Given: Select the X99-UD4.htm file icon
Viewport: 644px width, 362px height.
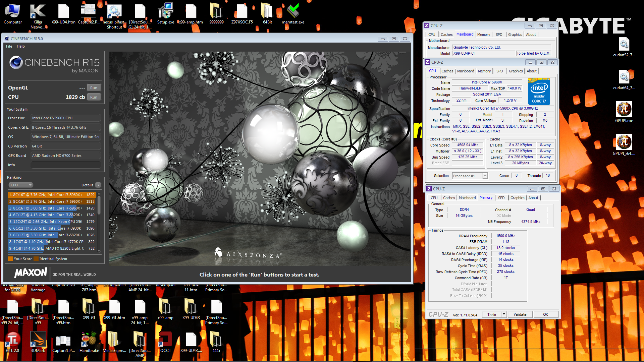Looking at the screenshot, I should 63,14.
